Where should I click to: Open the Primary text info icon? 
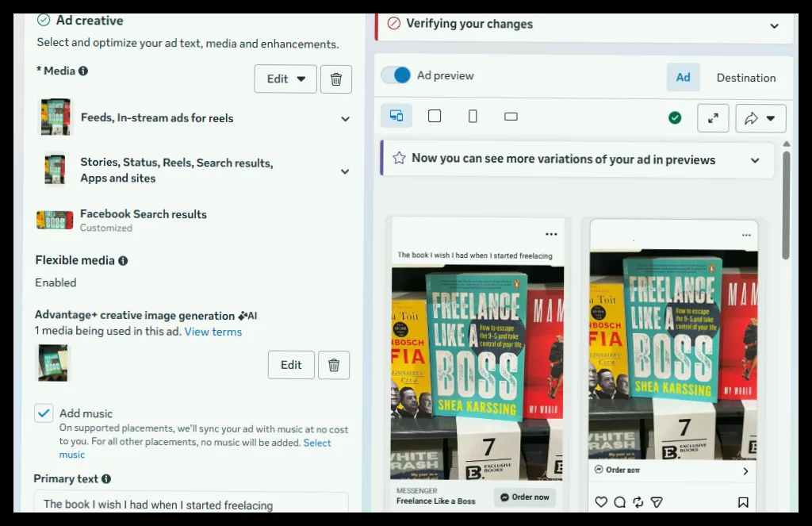(x=106, y=479)
